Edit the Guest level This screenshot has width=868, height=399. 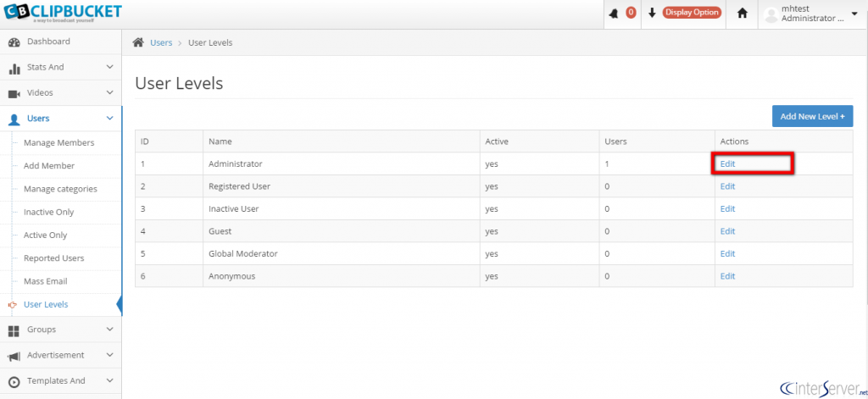[727, 231]
